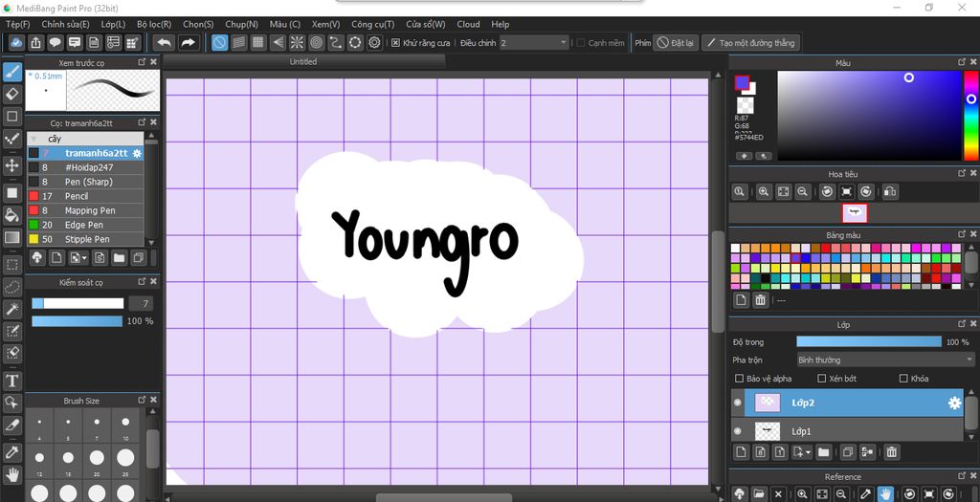Zoom in using Navigator magnifier plus
The height and width of the screenshot is (502, 980).
[763, 191]
